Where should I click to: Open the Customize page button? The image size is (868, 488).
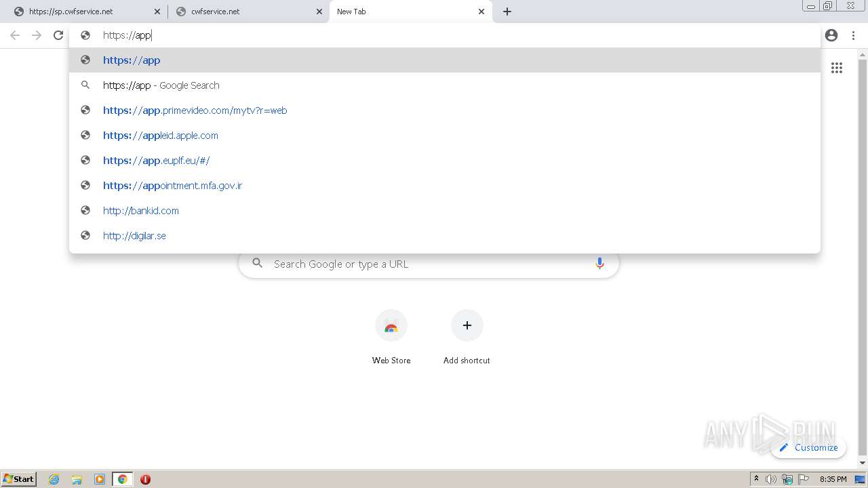click(808, 447)
